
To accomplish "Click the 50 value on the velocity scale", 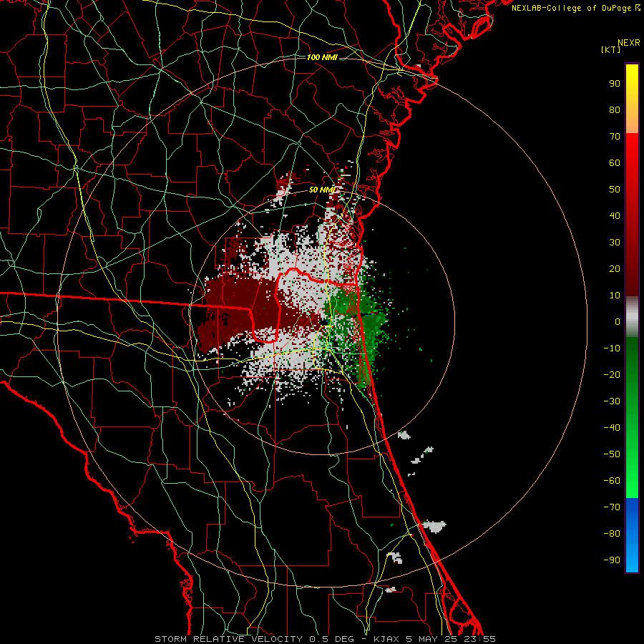I will pyautogui.click(x=615, y=190).
